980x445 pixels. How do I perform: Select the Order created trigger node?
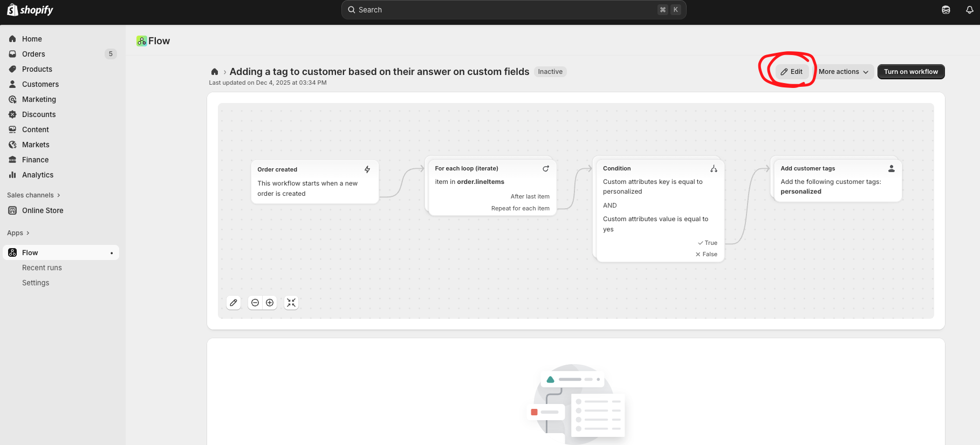point(314,182)
